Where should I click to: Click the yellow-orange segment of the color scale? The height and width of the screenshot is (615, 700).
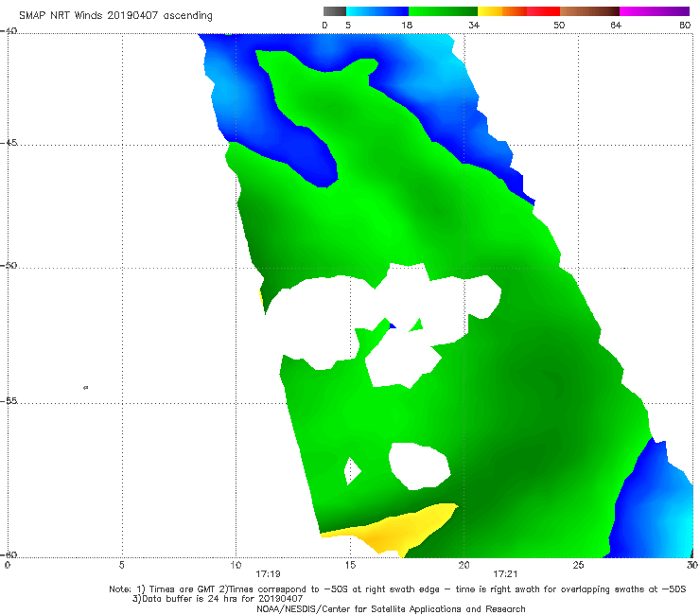pos(501,11)
